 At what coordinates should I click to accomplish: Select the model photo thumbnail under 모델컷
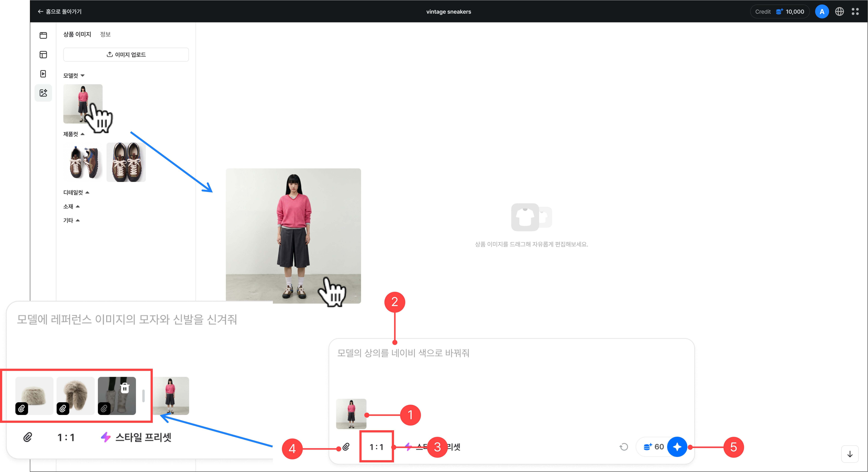coord(83,104)
